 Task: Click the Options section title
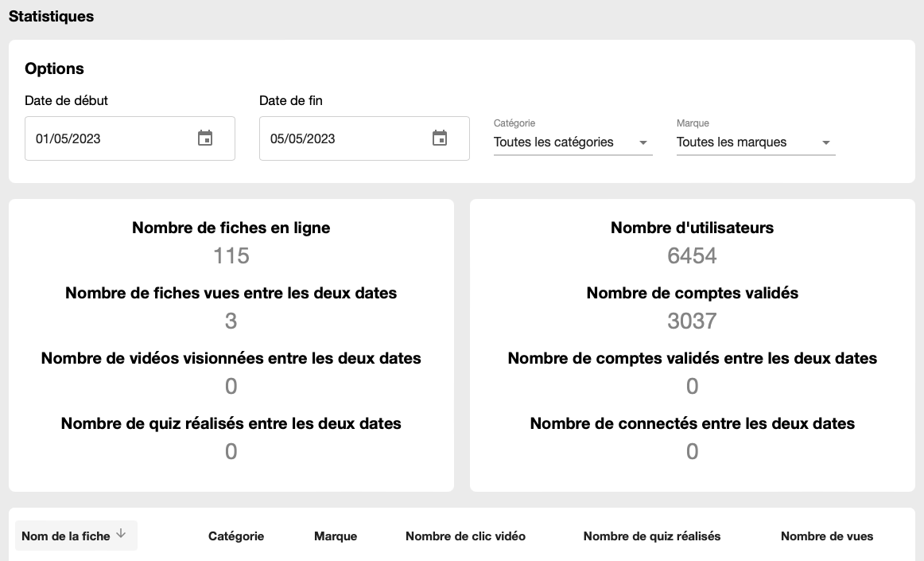click(54, 68)
